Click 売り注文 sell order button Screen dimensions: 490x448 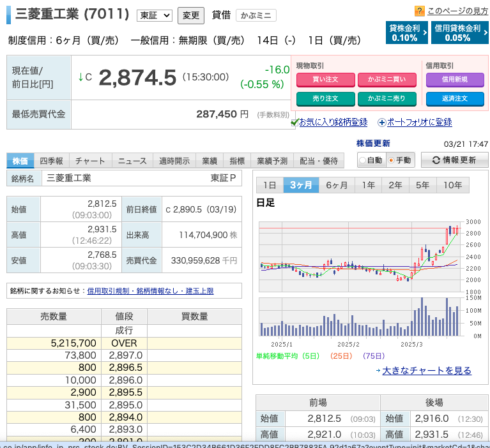coord(326,99)
